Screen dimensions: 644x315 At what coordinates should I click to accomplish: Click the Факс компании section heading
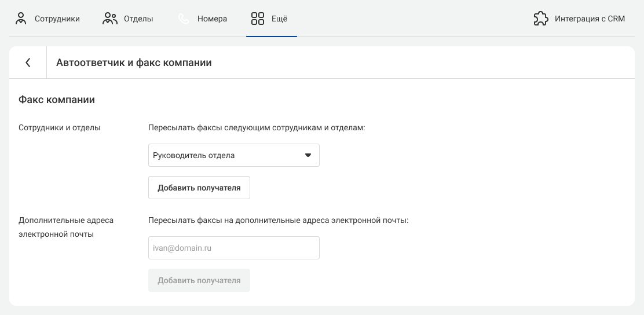57,100
